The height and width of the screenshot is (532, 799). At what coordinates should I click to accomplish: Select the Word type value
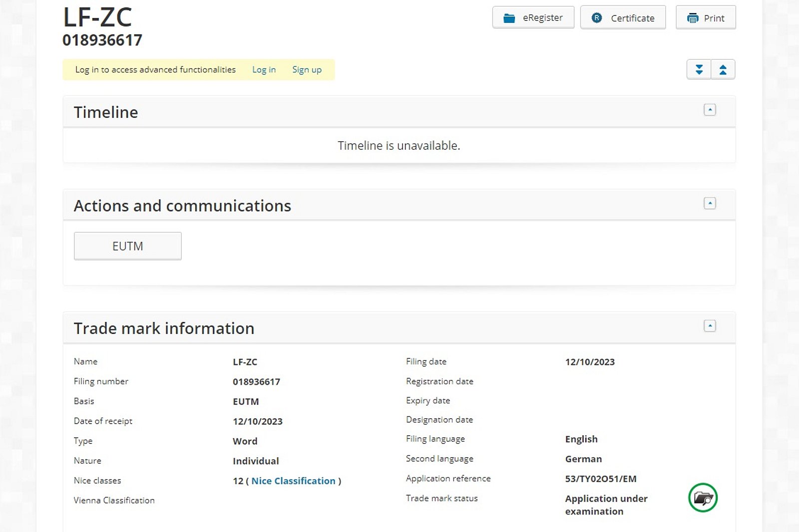(245, 441)
